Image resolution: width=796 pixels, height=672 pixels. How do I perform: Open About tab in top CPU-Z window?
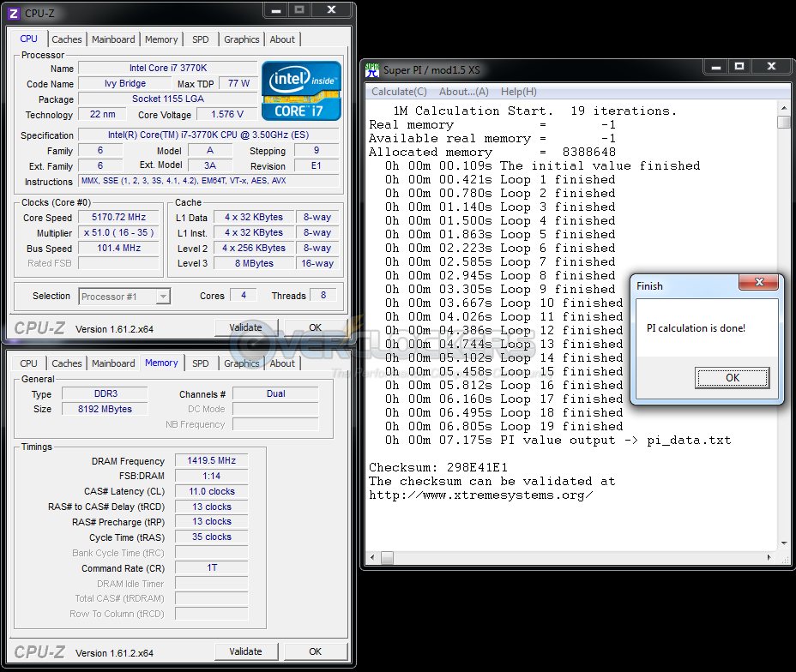tap(282, 39)
